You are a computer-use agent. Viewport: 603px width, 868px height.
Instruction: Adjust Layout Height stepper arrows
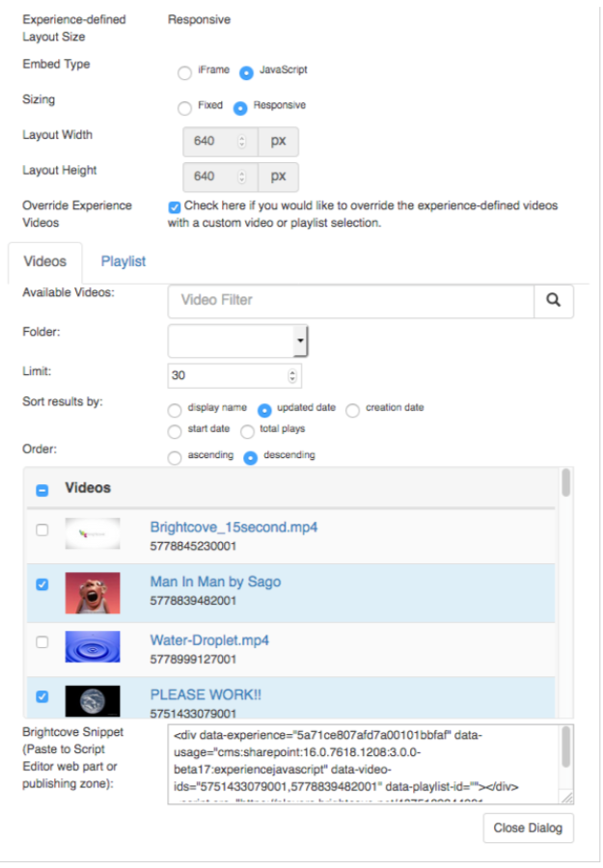tap(241, 177)
